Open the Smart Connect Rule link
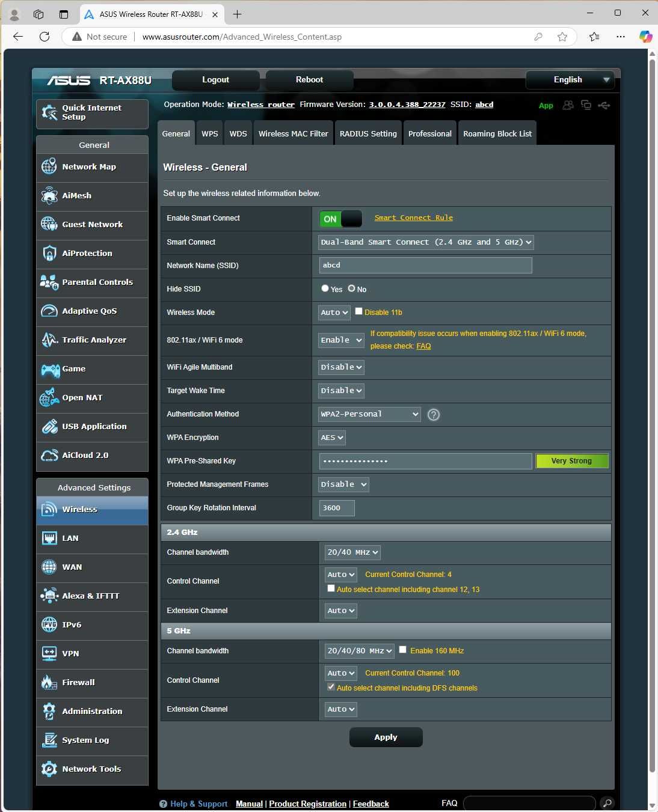The image size is (658, 812). (414, 218)
